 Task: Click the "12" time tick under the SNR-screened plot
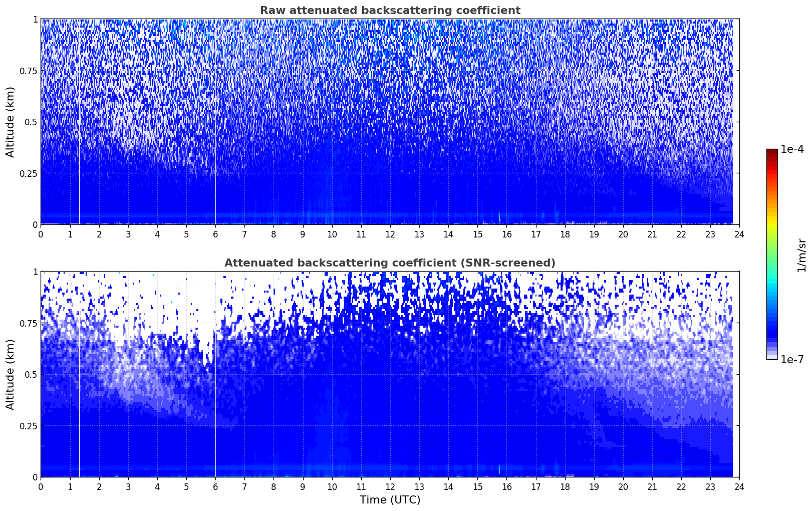click(x=390, y=486)
